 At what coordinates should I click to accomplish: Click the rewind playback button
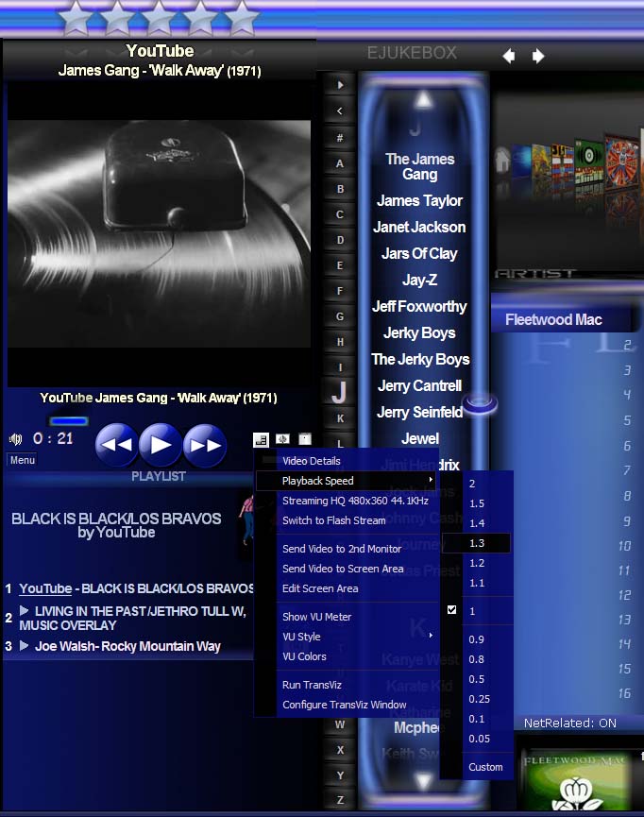tap(117, 445)
